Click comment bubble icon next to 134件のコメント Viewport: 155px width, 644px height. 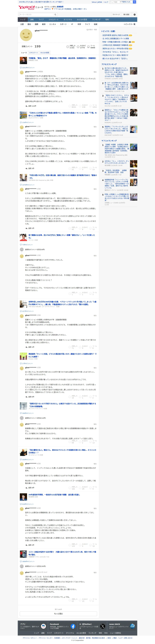pyautogui.click(x=21, y=123)
